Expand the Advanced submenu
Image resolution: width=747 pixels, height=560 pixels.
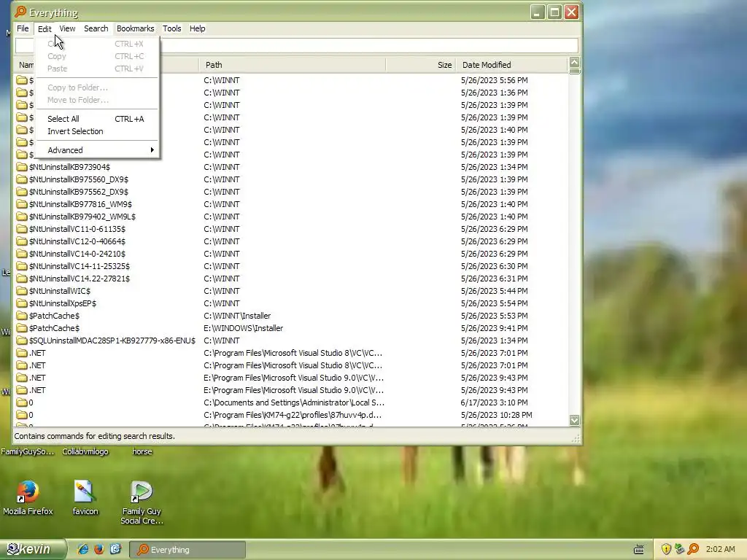pyautogui.click(x=97, y=150)
